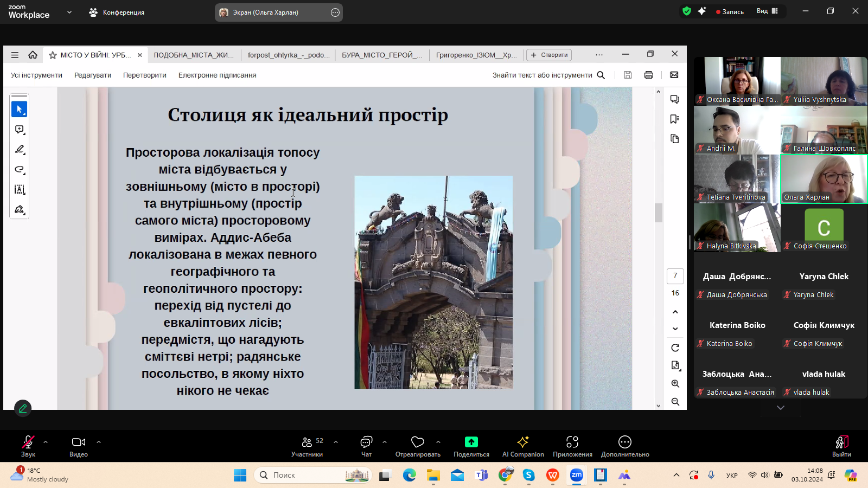Open the Zoom chat panel
Viewport: 868px width, 488px height.
pyautogui.click(x=366, y=446)
